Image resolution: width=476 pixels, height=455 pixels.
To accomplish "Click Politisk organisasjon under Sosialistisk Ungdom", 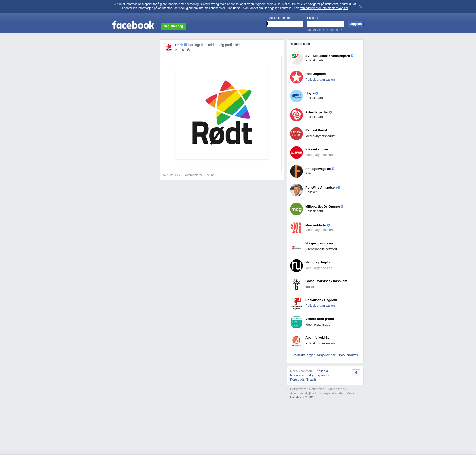I will 320,306.
